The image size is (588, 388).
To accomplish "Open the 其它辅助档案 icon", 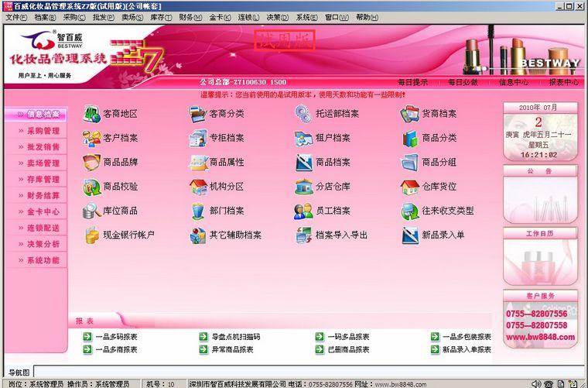I will pyautogui.click(x=197, y=235).
